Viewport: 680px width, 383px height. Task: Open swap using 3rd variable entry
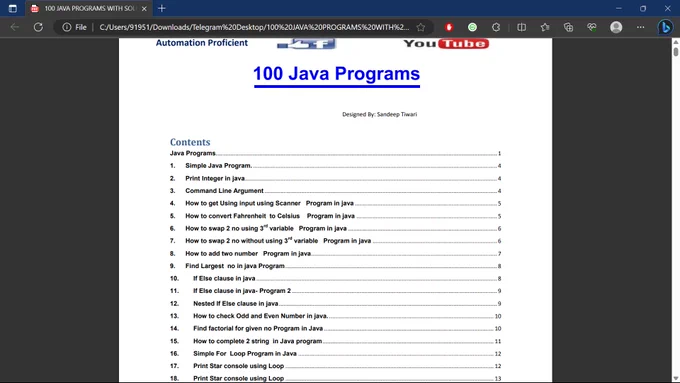coord(335,228)
